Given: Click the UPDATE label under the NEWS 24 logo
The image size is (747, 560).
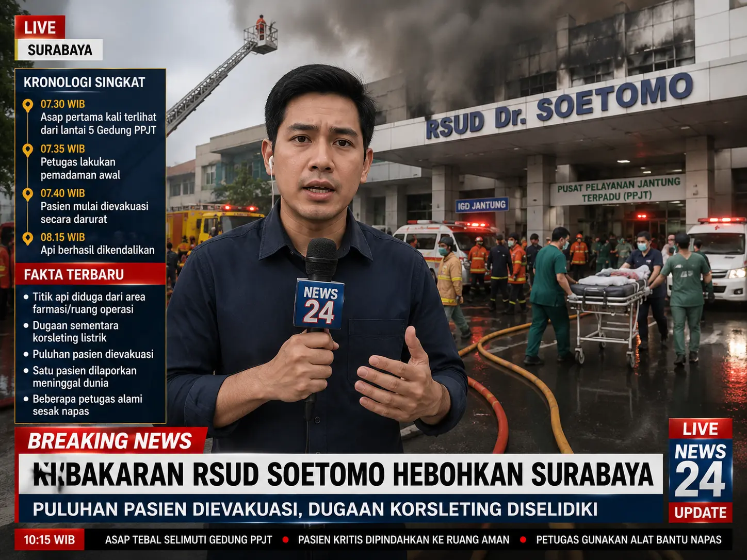Looking at the screenshot, I should [701, 513].
